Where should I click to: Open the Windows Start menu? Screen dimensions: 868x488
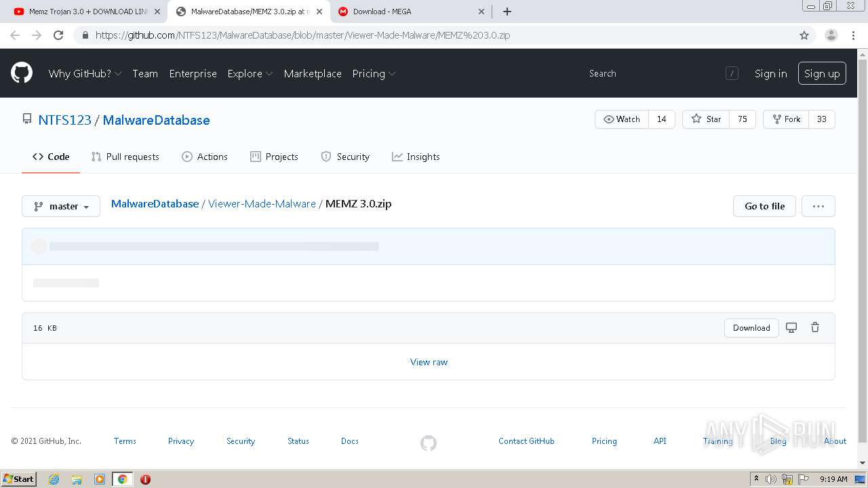click(19, 479)
